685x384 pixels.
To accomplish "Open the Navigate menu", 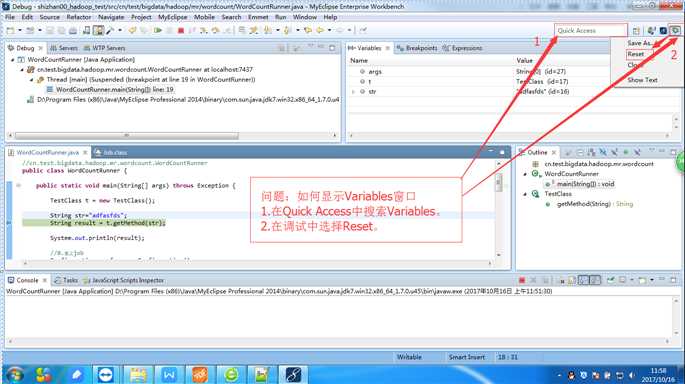I will point(111,17).
